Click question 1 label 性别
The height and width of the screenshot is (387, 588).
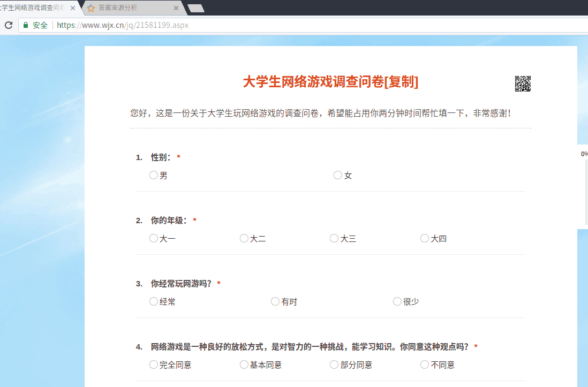point(161,157)
